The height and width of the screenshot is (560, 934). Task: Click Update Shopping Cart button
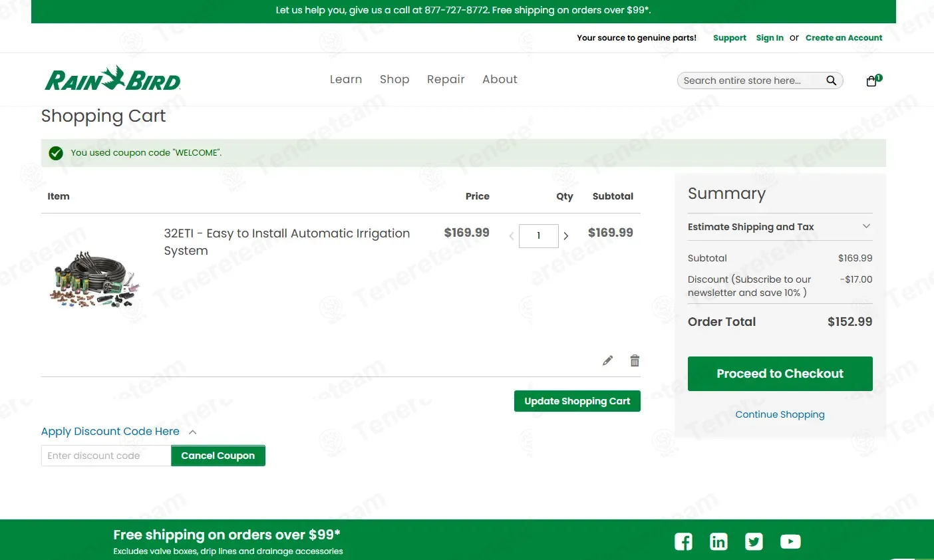tap(577, 401)
